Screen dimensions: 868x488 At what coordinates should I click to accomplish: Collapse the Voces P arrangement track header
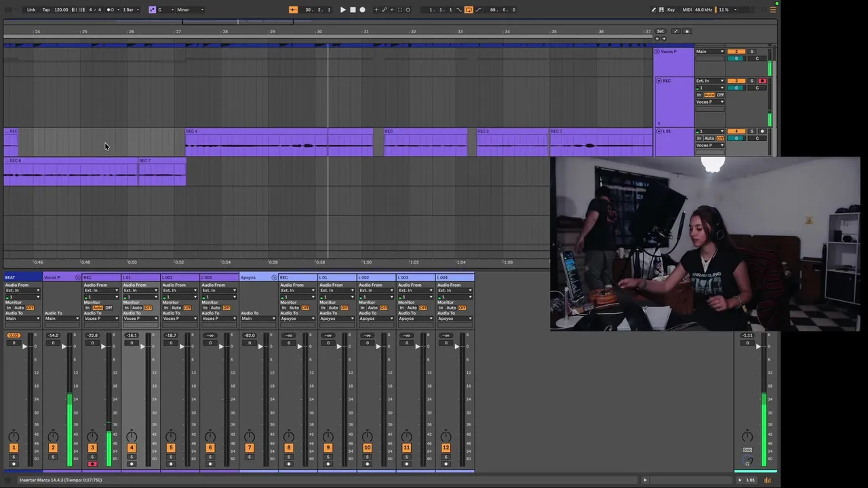[656, 52]
